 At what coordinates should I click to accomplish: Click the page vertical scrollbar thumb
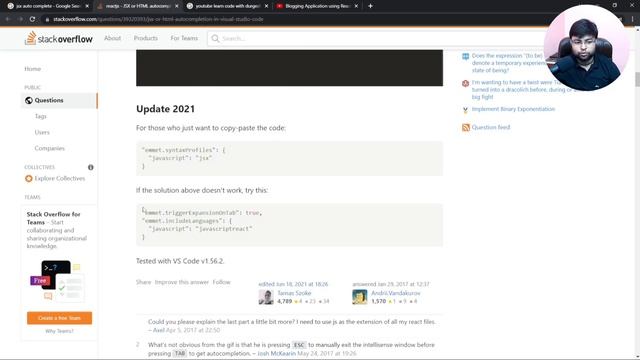coord(637,79)
